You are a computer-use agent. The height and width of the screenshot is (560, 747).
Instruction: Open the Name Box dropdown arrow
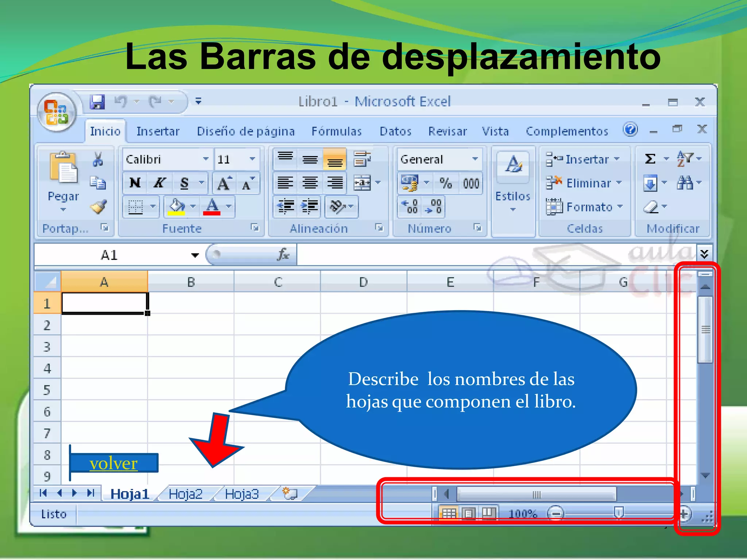(195, 255)
